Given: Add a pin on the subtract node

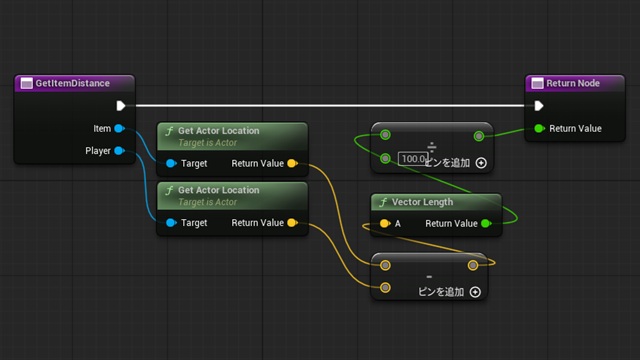Looking at the screenshot, I should point(475,292).
